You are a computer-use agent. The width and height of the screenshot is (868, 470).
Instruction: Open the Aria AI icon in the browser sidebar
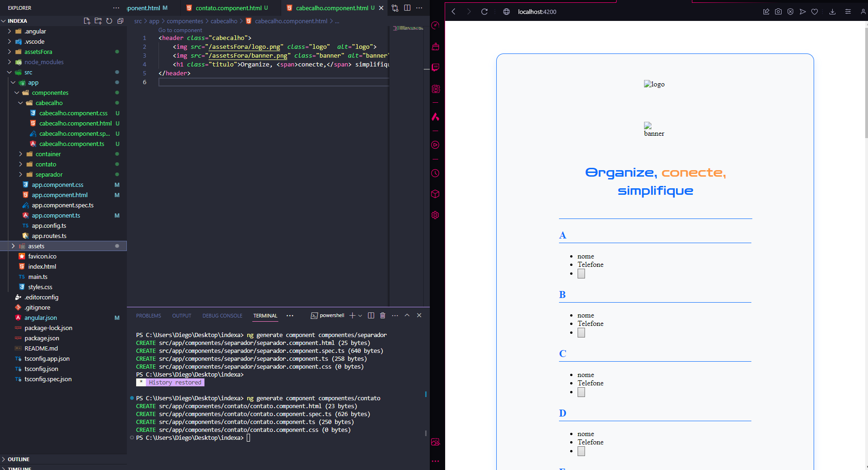click(x=435, y=117)
